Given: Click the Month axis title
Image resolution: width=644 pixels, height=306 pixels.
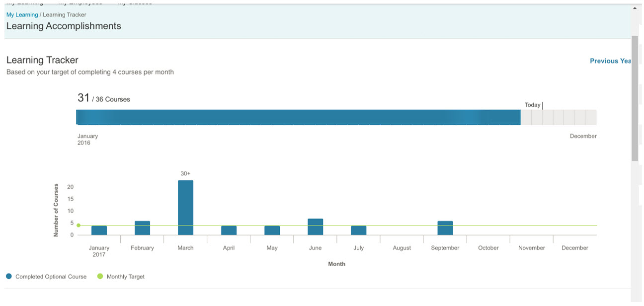Looking at the screenshot, I should [337, 264].
